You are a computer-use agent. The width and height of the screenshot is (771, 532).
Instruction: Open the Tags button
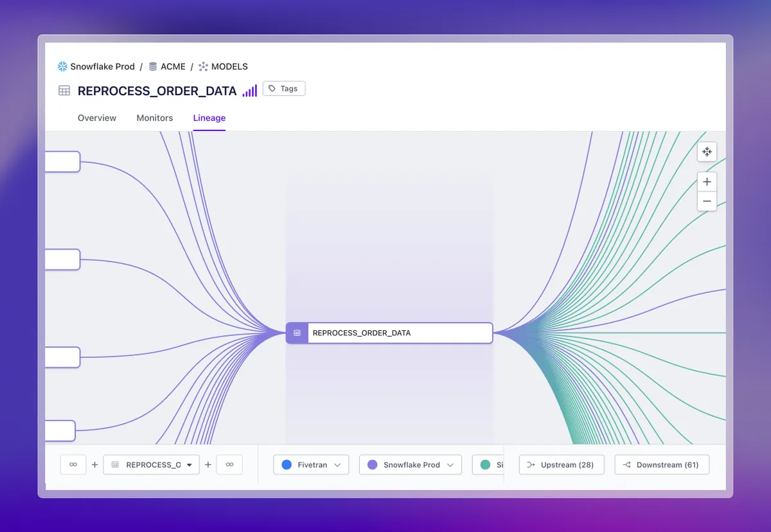[284, 89]
